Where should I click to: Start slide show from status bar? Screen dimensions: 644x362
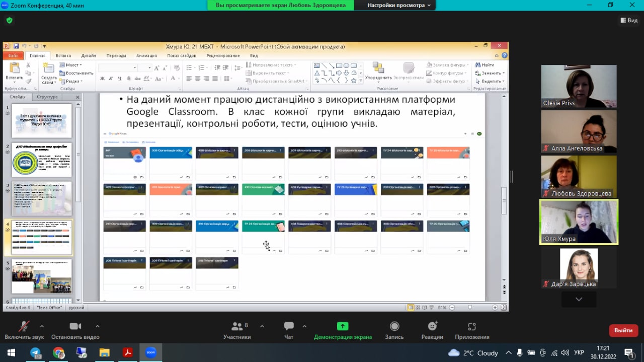click(x=432, y=307)
